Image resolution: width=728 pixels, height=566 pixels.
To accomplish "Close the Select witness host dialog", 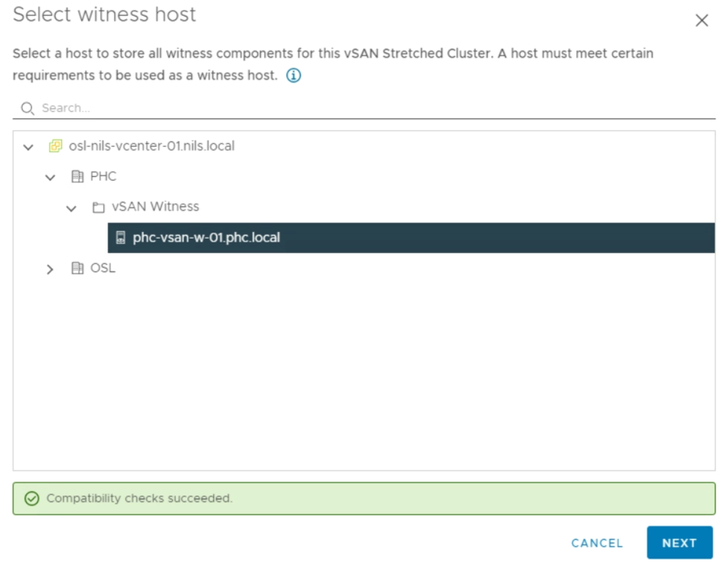I will pyautogui.click(x=702, y=21).
